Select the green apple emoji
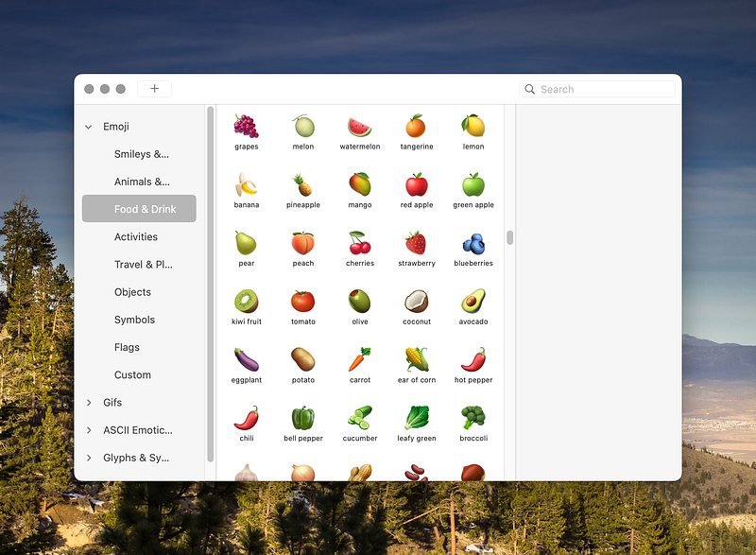Image resolution: width=756 pixels, height=555 pixels. (473, 184)
